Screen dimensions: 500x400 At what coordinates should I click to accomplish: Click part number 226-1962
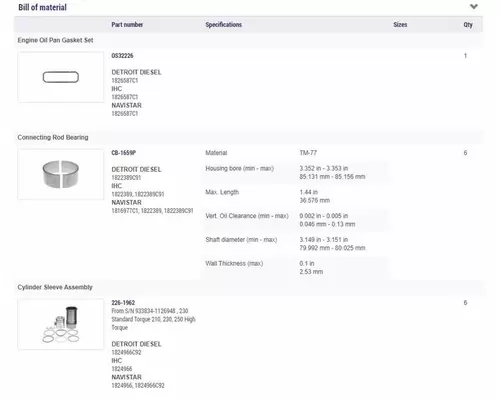point(123,303)
